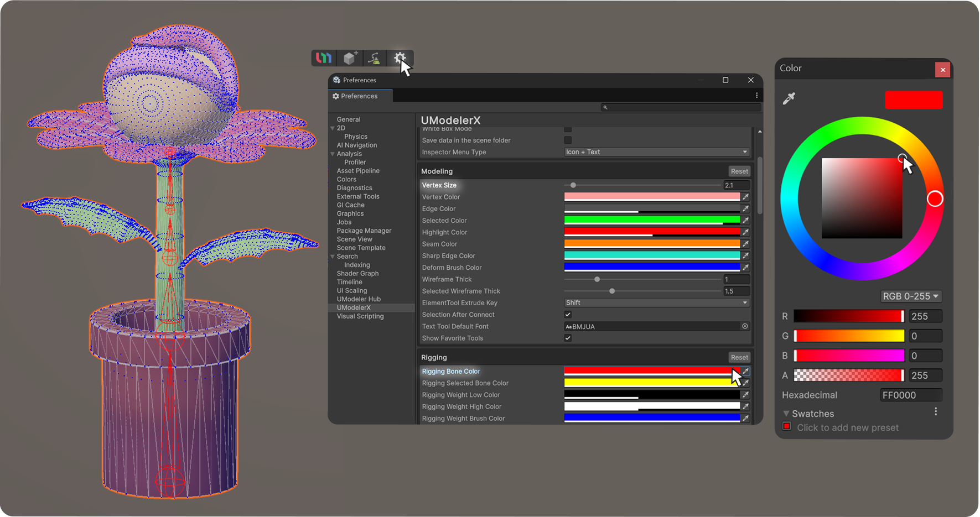
Task: Click the red R channel slider
Action: pos(849,316)
